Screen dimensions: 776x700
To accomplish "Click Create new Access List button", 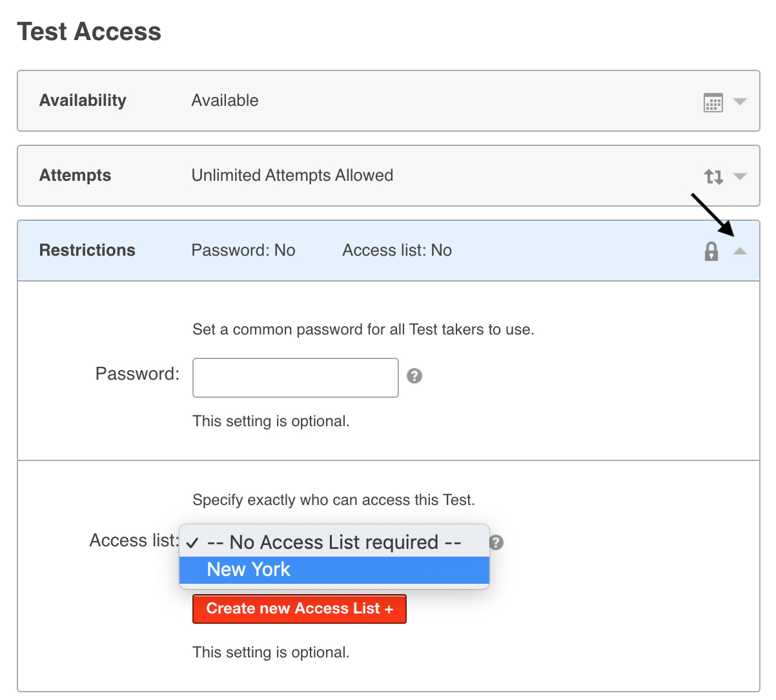I will (x=300, y=609).
